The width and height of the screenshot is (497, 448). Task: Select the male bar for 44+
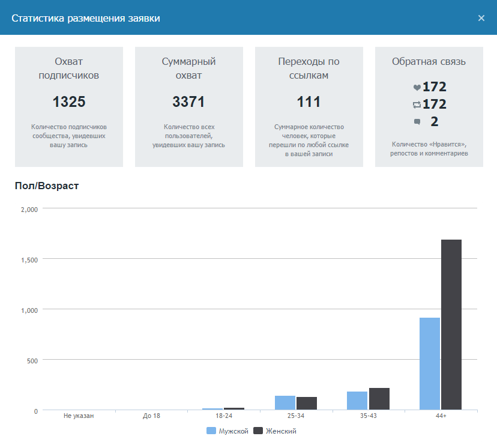click(x=430, y=364)
